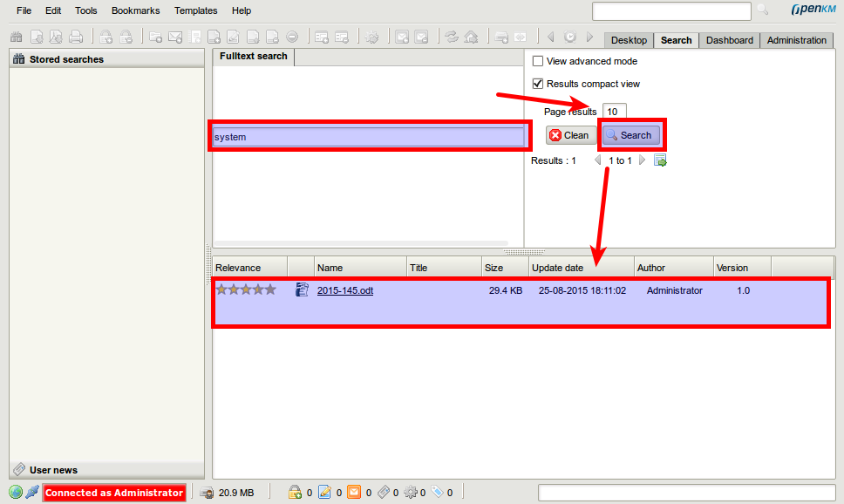
Task: Click the Page results number field
Action: click(614, 112)
